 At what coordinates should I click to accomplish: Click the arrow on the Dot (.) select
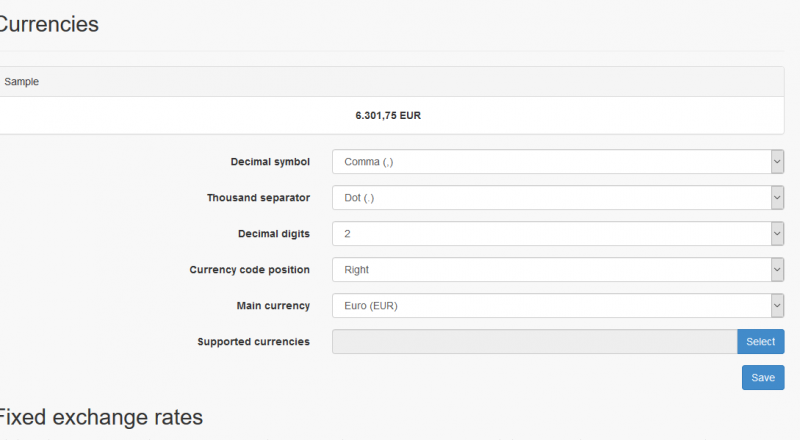click(x=777, y=198)
